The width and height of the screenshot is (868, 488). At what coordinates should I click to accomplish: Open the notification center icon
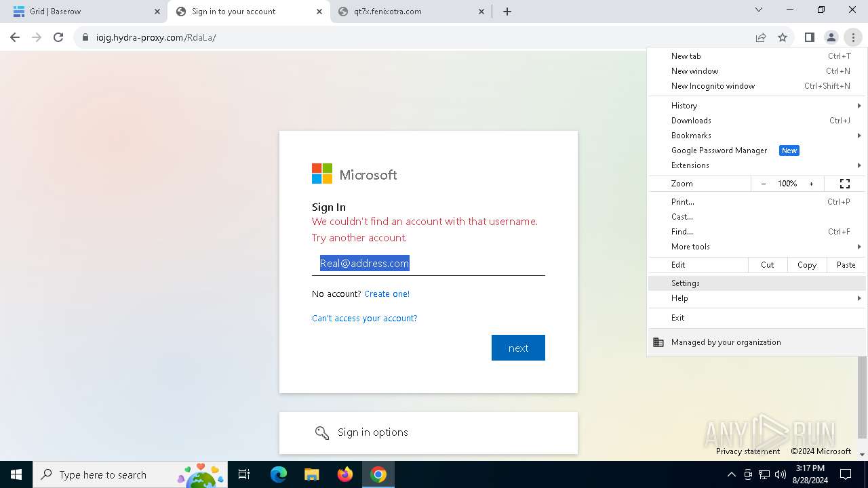[846, 474]
